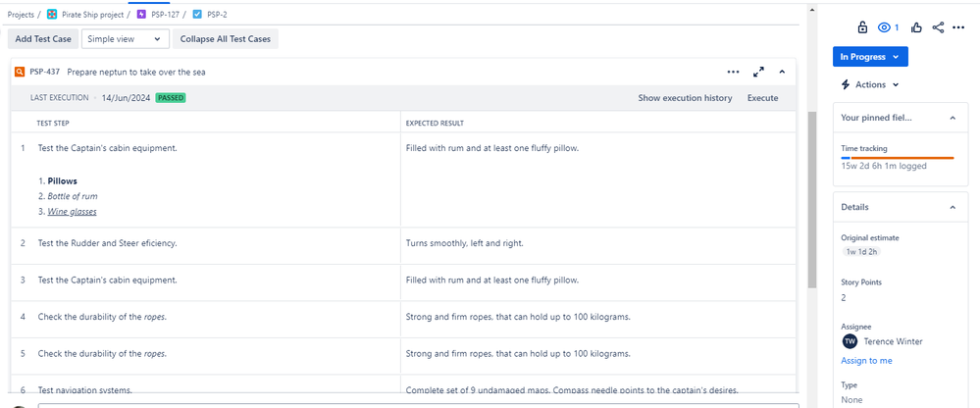Image resolution: width=980 pixels, height=408 pixels.
Task: Click the thumbs-up vote icon
Action: pos(916,27)
